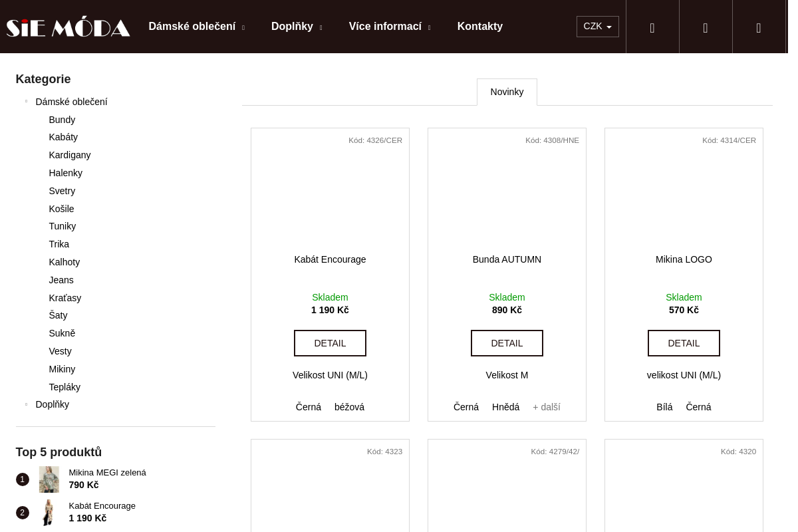Click the header icon beside the CZK selector

point(652,27)
